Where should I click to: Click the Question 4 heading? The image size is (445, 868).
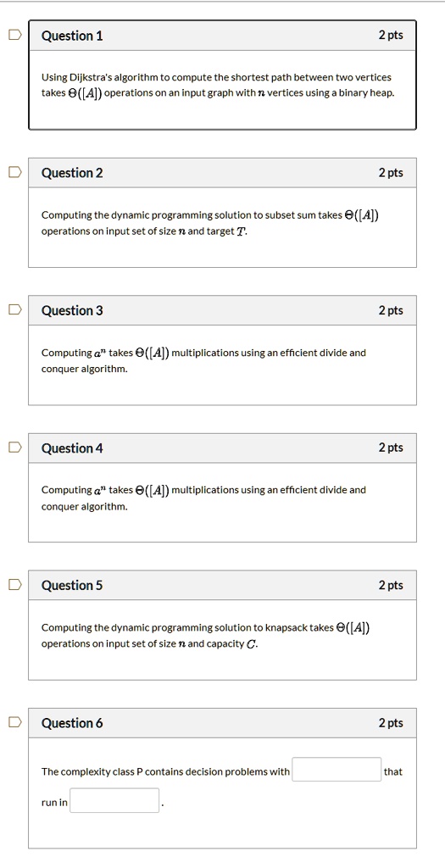(x=73, y=448)
